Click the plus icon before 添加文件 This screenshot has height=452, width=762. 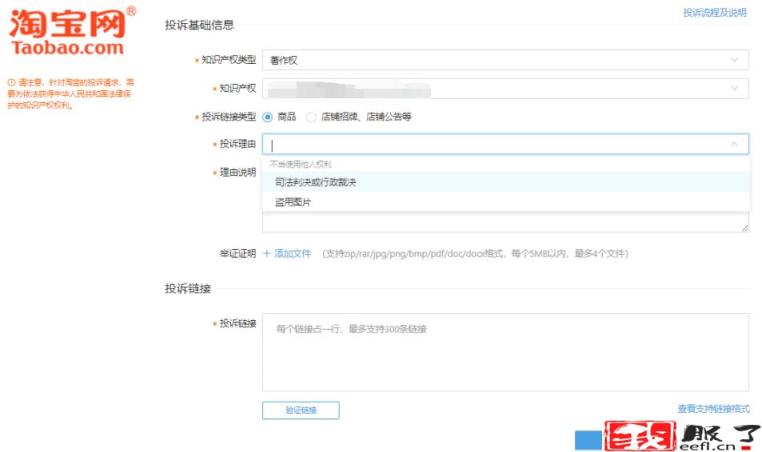pos(267,253)
